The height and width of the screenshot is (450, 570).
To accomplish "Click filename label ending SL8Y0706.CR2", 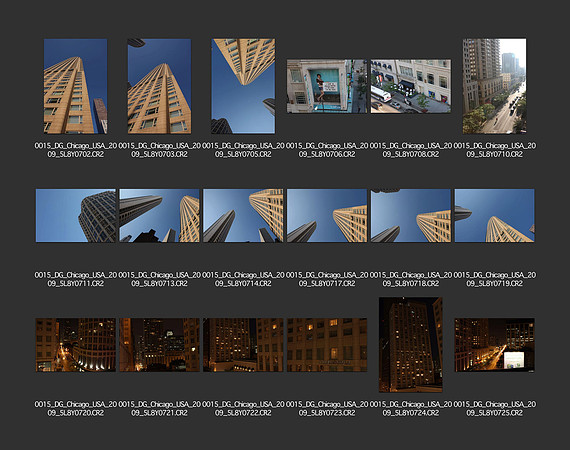I will 327,150.
